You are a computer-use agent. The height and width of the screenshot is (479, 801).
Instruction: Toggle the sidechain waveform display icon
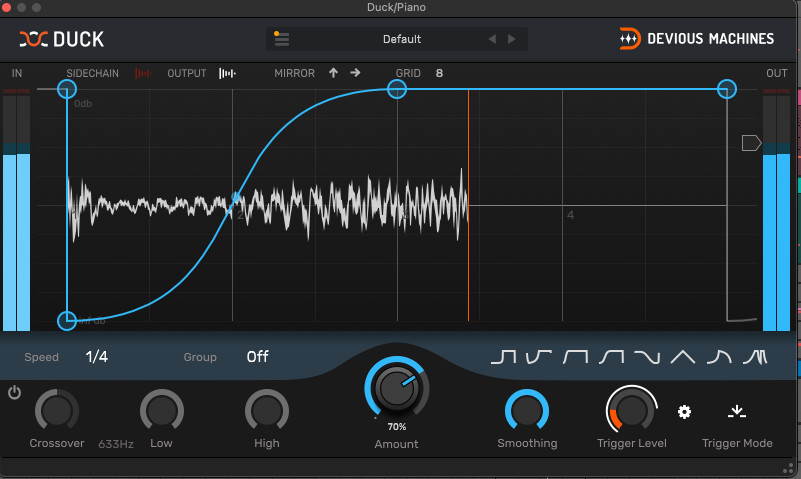click(x=143, y=74)
